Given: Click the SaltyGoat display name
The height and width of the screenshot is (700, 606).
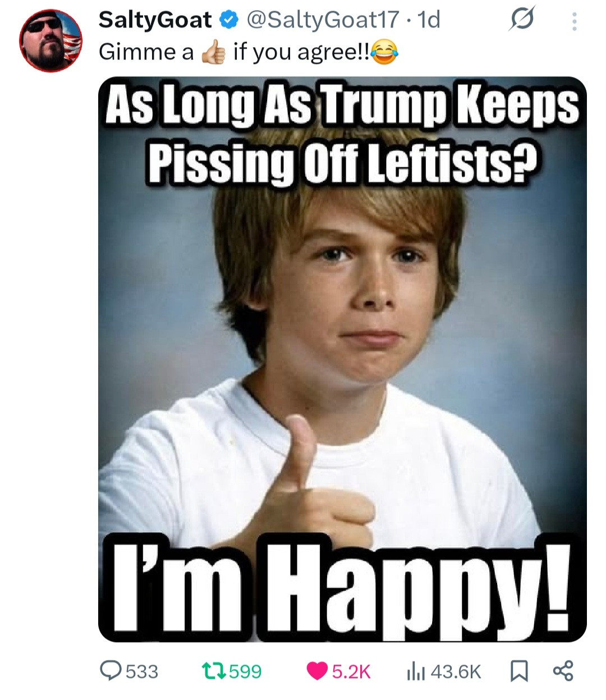Looking at the screenshot, I should click(x=155, y=20).
